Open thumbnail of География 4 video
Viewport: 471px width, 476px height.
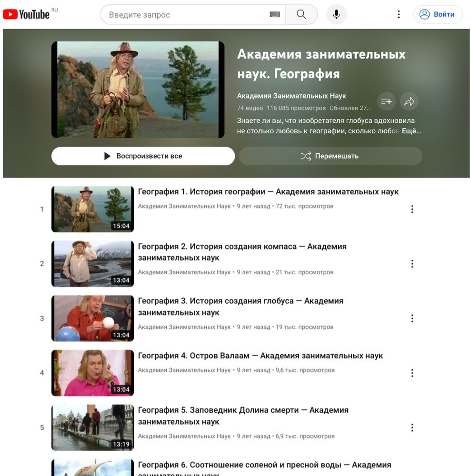92,373
